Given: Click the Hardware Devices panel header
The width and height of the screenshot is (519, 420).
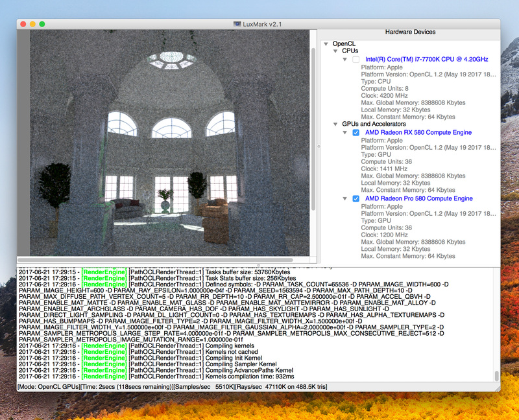Looking at the screenshot, I should [x=410, y=32].
